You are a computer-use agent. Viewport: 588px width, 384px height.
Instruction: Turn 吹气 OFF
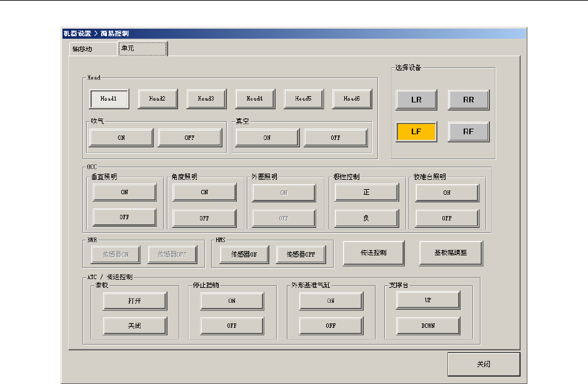tap(190, 138)
